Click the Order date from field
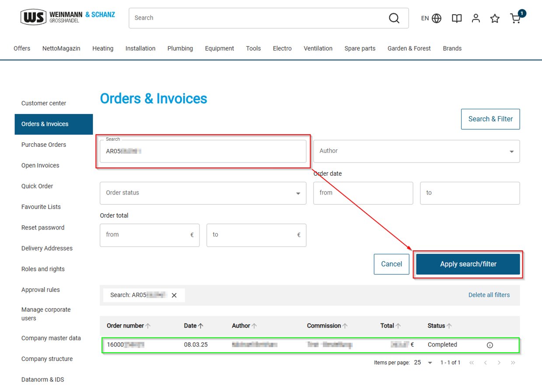 coord(363,193)
